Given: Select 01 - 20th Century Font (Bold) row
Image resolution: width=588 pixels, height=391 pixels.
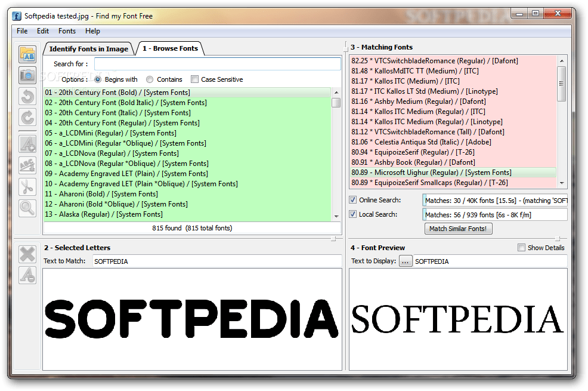Looking at the screenshot, I should click(x=187, y=93).
